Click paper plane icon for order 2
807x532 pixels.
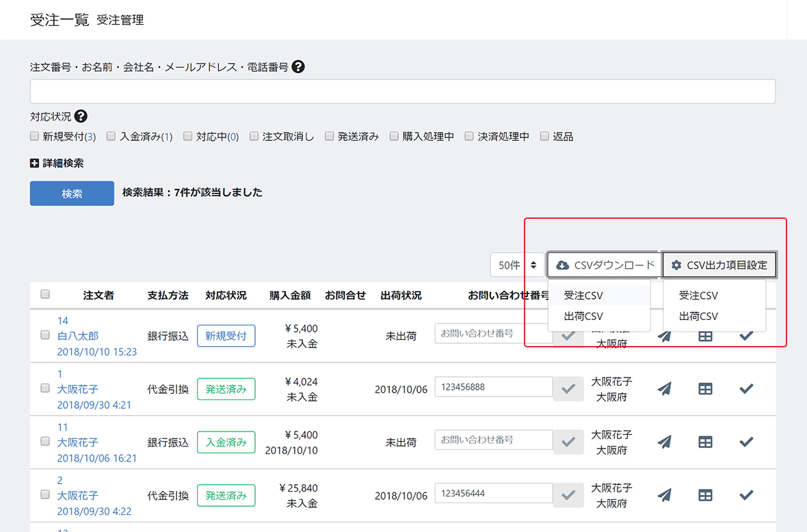(664, 494)
